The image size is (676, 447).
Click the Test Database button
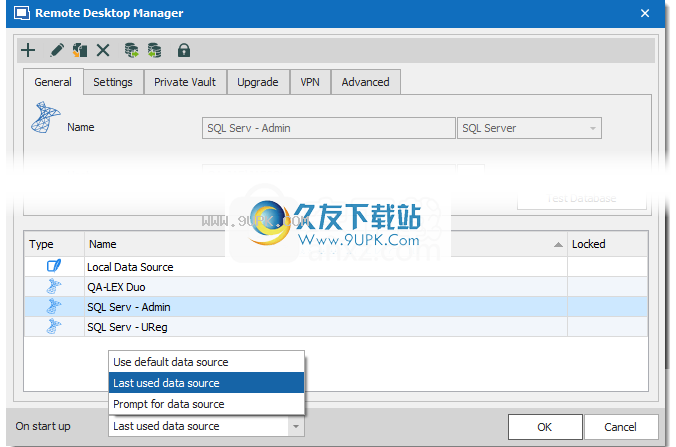point(582,199)
